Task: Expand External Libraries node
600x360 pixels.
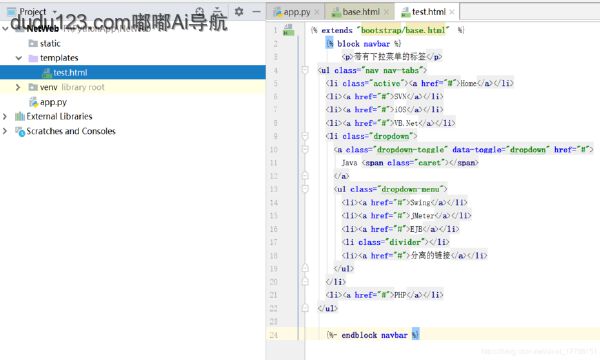Action: tap(5, 116)
